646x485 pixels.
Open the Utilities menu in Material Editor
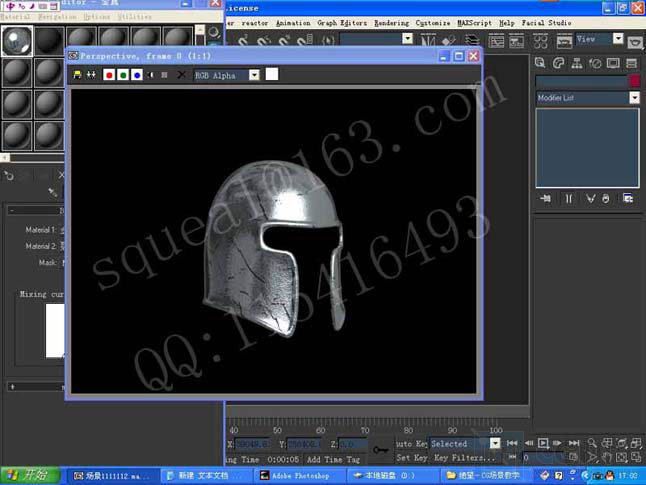[x=134, y=17]
